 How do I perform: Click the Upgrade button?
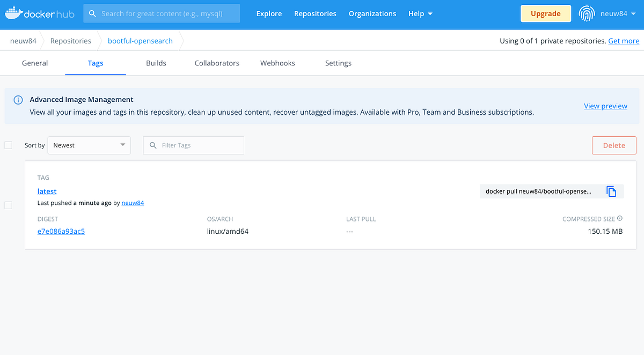[x=546, y=13]
